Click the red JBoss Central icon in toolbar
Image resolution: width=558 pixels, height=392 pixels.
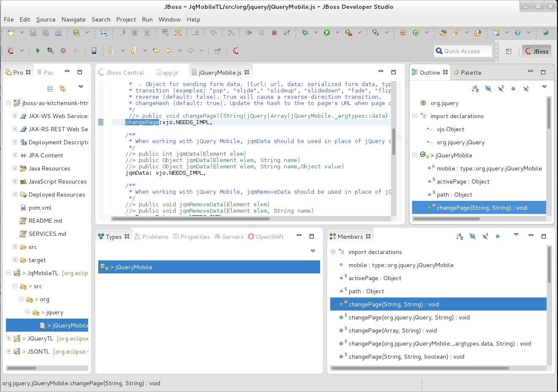236,51
